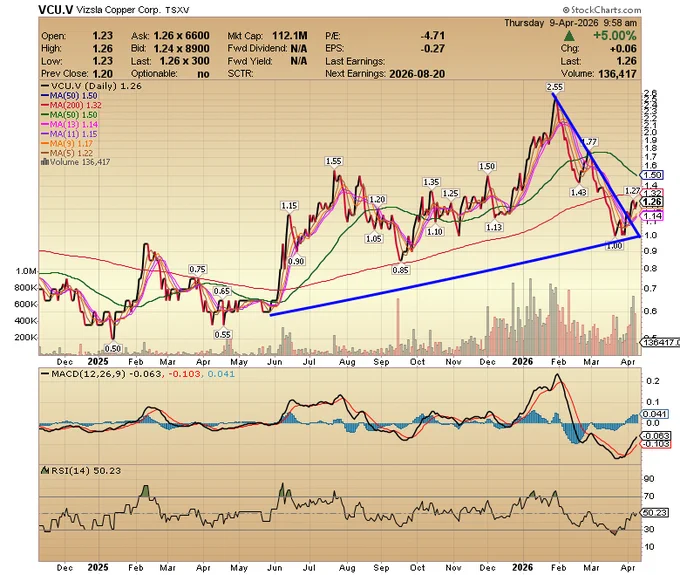Image resolution: width=680 pixels, height=575 pixels.
Task: Click the MA(11) 1.15 legend entry
Action: [69, 134]
